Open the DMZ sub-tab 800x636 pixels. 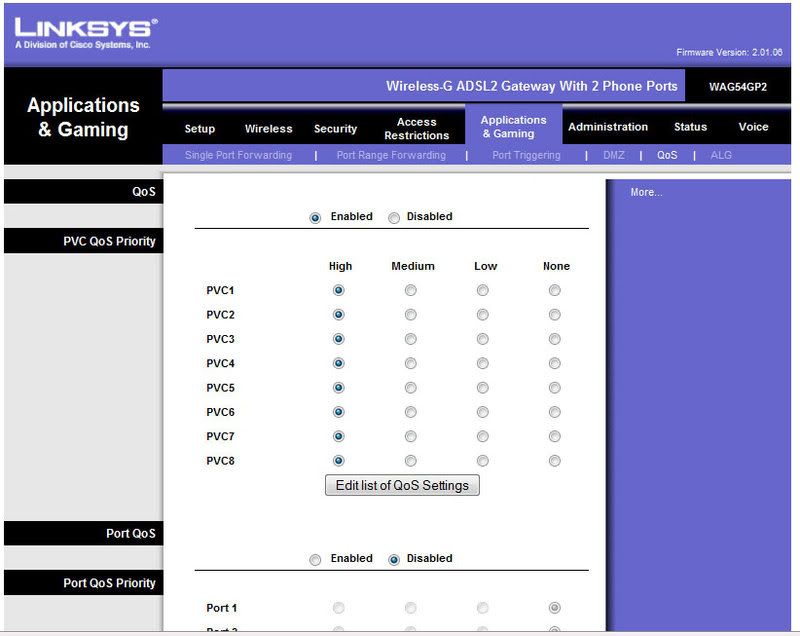pyautogui.click(x=614, y=155)
